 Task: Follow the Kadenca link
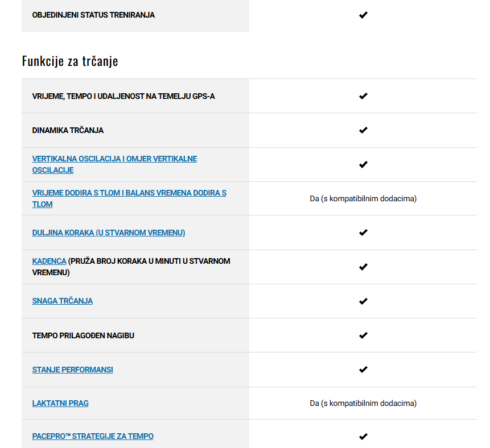(49, 261)
